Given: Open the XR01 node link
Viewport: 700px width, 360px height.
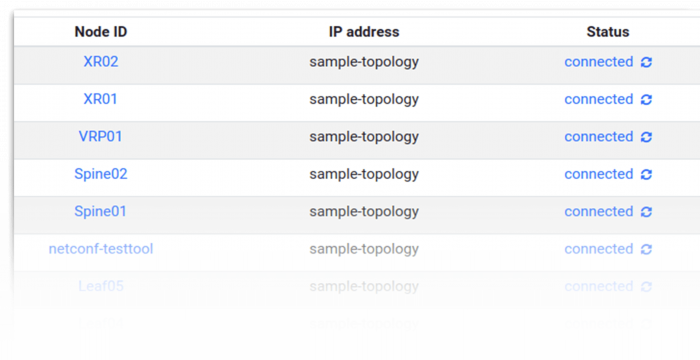Looking at the screenshot, I should 100,99.
